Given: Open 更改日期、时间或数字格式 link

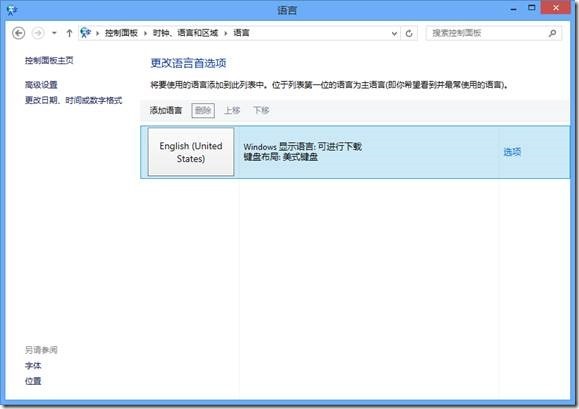Looking at the screenshot, I should 73,100.
